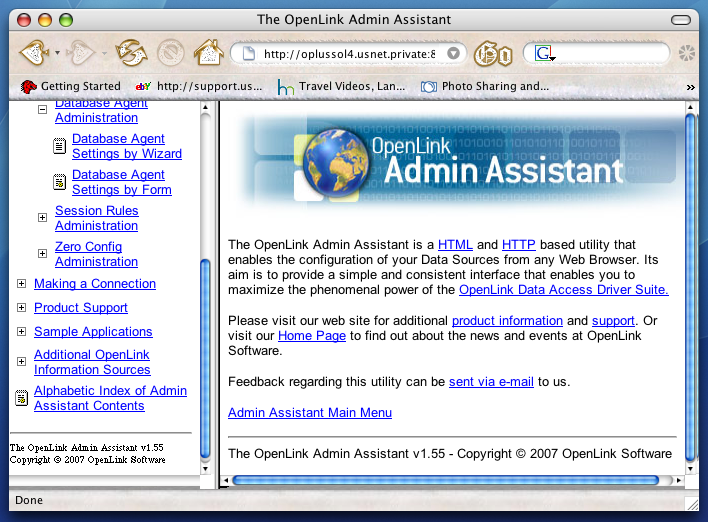Expand the Making a Connection node
Image resolution: width=708 pixels, height=522 pixels.
(21, 284)
